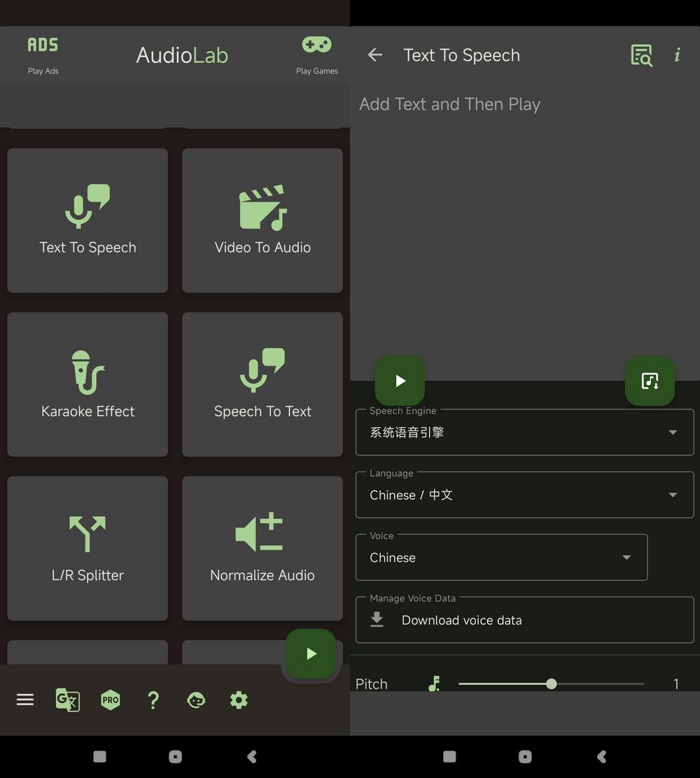Image resolution: width=700 pixels, height=778 pixels.
Task: Click the download arrow icon in Manage Voice Data
Action: (x=377, y=620)
